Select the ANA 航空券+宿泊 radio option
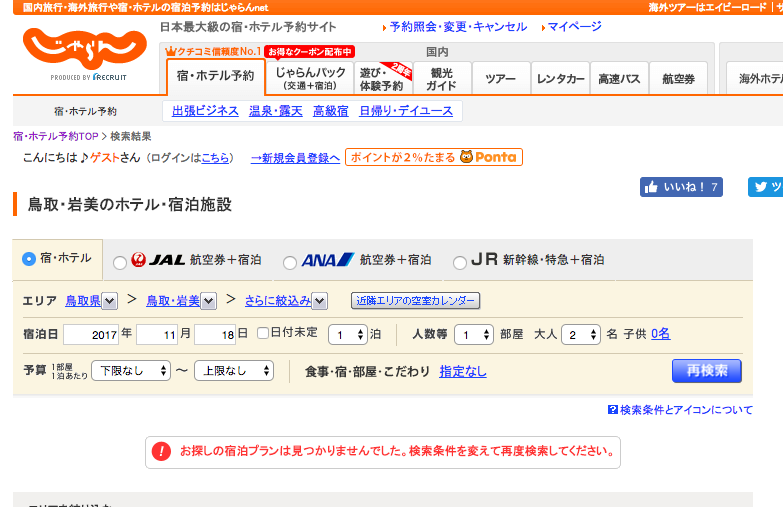The width and height of the screenshot is (783, 507). pyautogui.click(x=290, y=263)
